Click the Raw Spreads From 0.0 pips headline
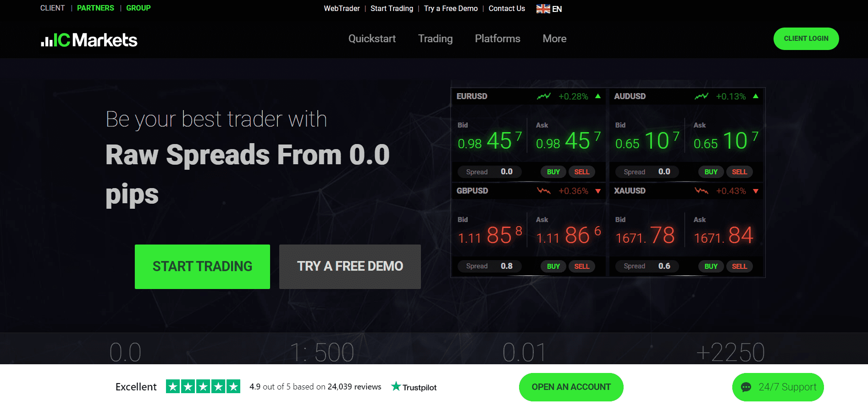This screenshot has height=406, width=868. (x=248, y=174)
